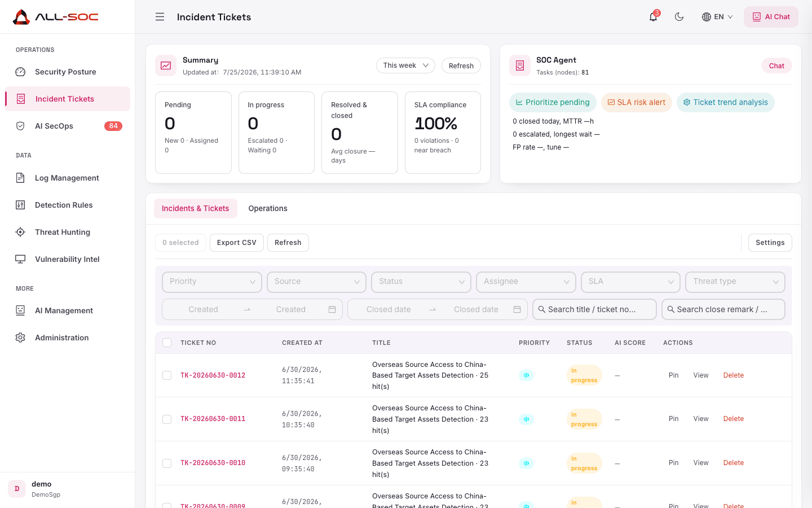Open the AI Chat button
The image size is (812, 508).
coord(771,17)
